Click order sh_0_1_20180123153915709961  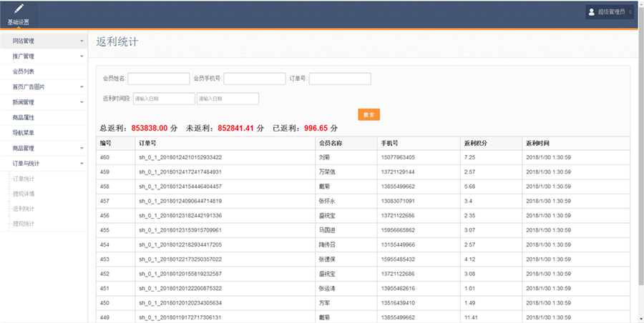pos(180,230)
